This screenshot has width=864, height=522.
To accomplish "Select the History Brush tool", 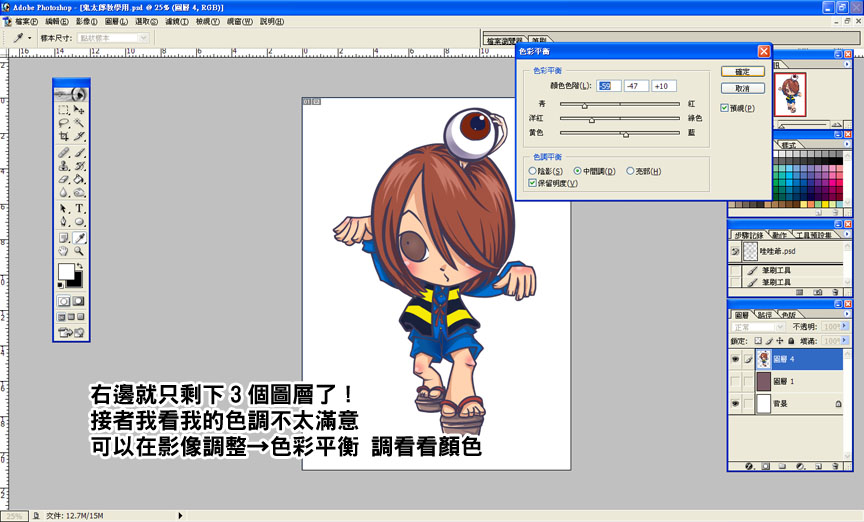I will pyautogui.click(x=79, y=165).
